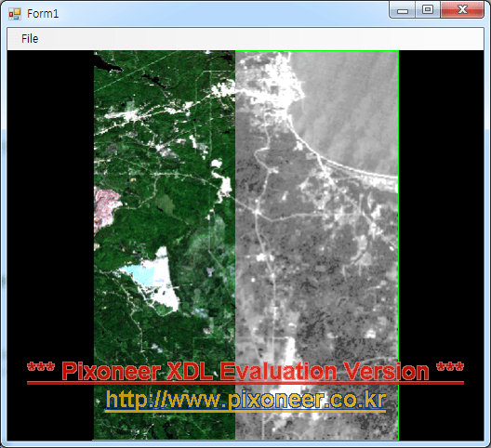Click the Pixoneer XDL Evaluation Version text
This screenshot has width=491, height=448.
(x=245, y=372)
